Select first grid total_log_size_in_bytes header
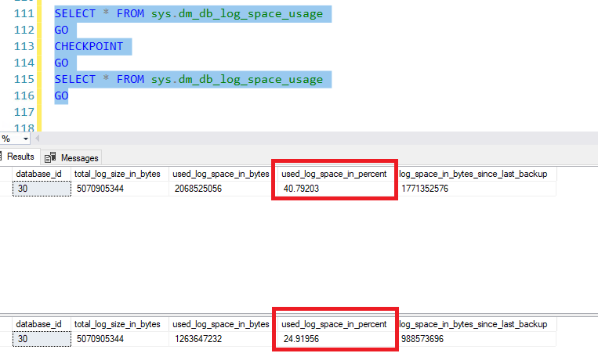598x364 pixels. (120, 174)
